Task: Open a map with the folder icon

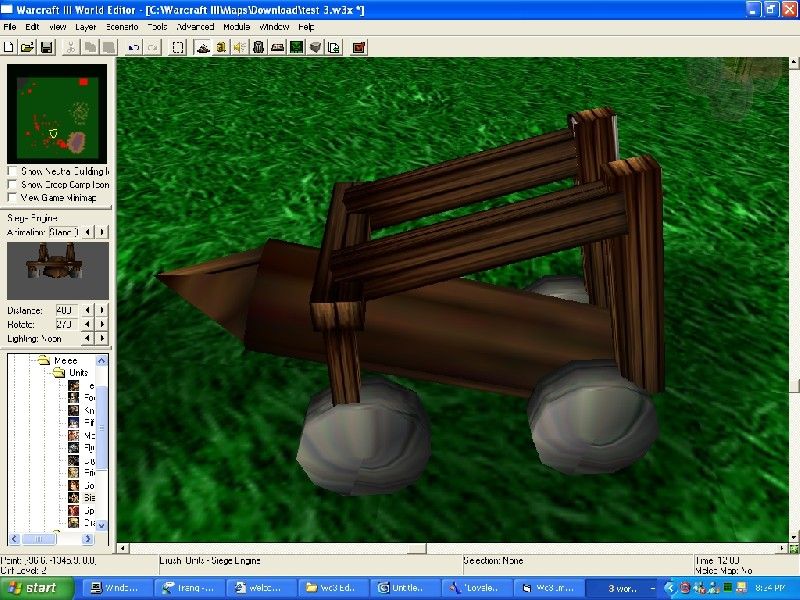Action: [x=27, y=47]
